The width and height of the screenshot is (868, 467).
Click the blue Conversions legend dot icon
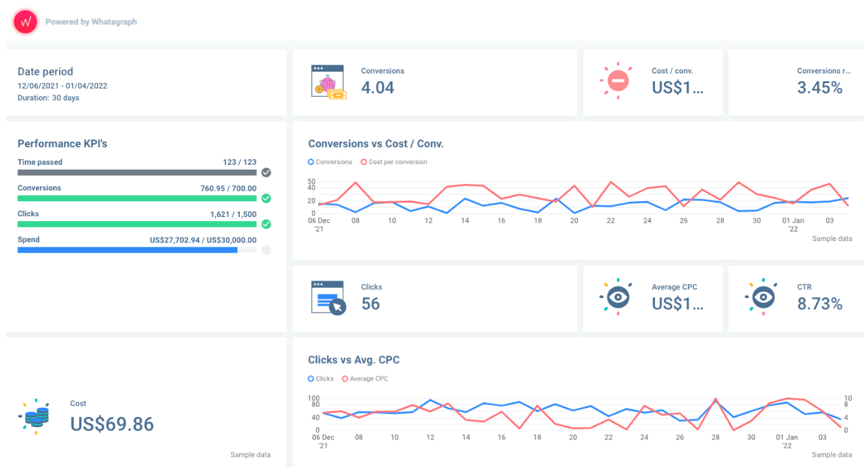[x=313, y=161]
